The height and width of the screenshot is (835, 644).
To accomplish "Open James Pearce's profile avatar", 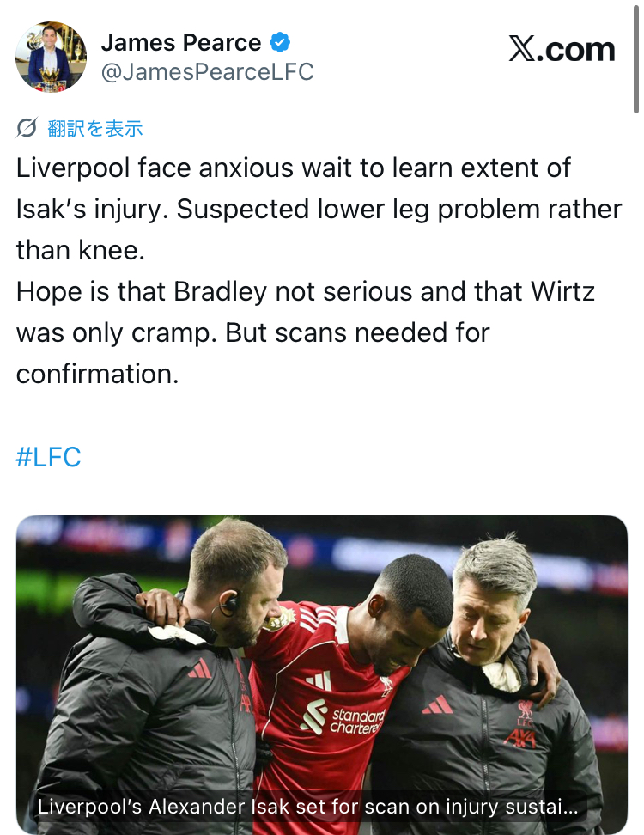I will tap(52, 57).
